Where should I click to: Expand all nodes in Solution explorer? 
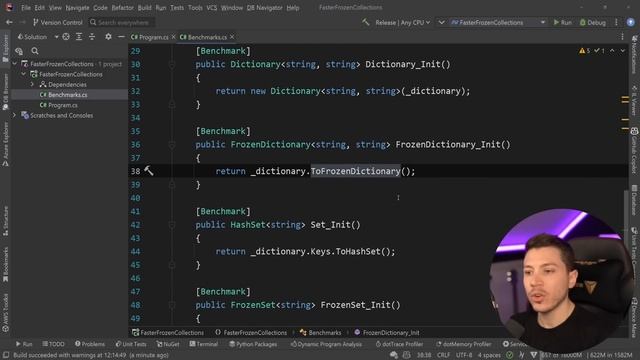(79, 37)
